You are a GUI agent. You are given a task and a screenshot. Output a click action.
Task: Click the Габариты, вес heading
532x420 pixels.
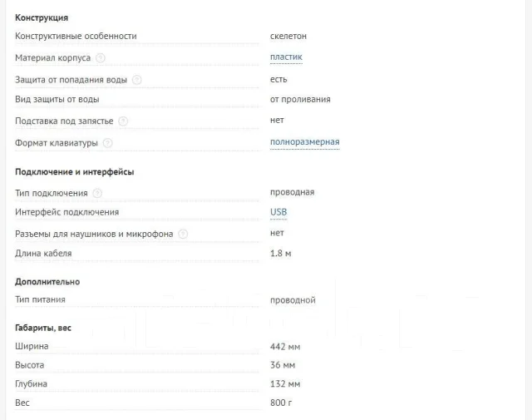pyautogui.click(x=43, y=328)
